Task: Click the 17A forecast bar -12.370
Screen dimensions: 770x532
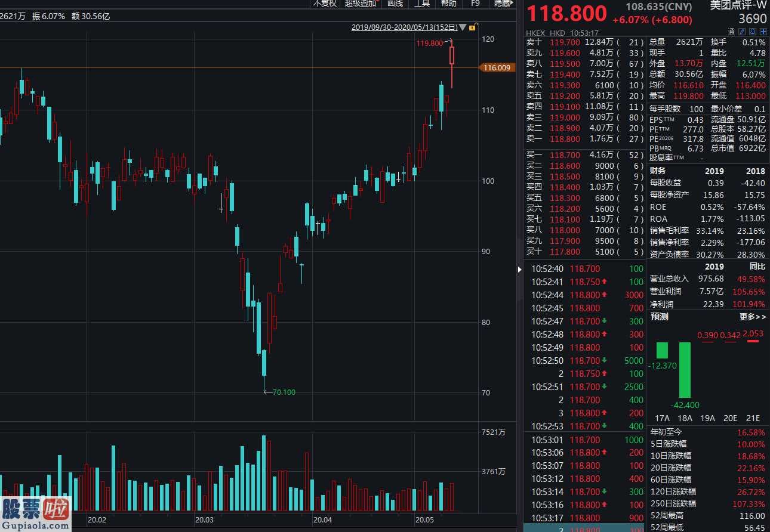Action: [x=662, y=351]
